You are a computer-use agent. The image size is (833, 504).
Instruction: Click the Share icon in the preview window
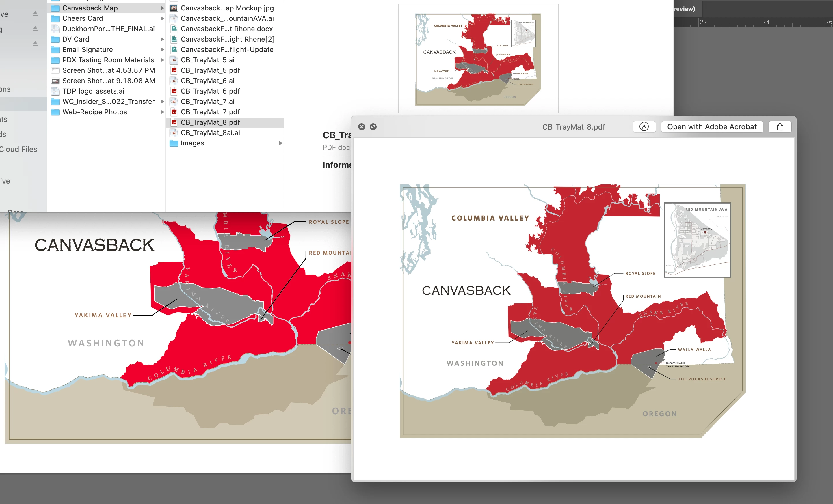[780, 127]
